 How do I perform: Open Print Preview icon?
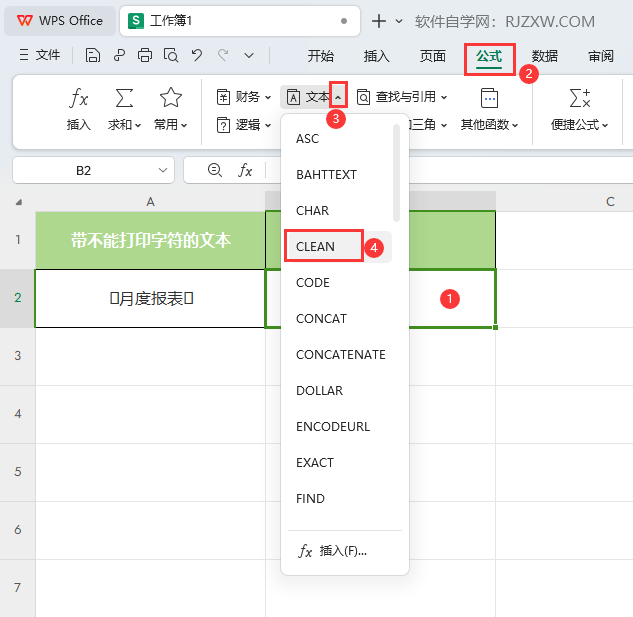[171, 55]
